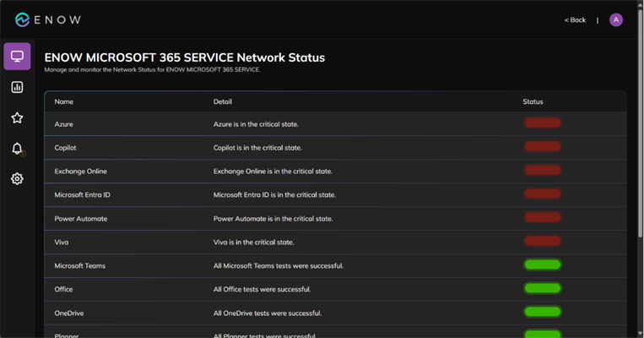Click 'Azure is in the critical state.' detail
The width and height of the screenshot is (644, 338).
(256, 124)
